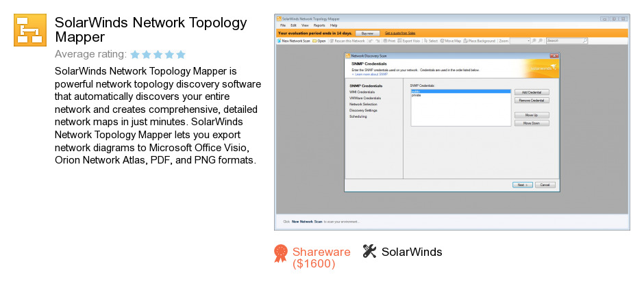Viewport: 644px width, 288px height.
Task: Click the search magnifier icon
Action: coord(585,41)
